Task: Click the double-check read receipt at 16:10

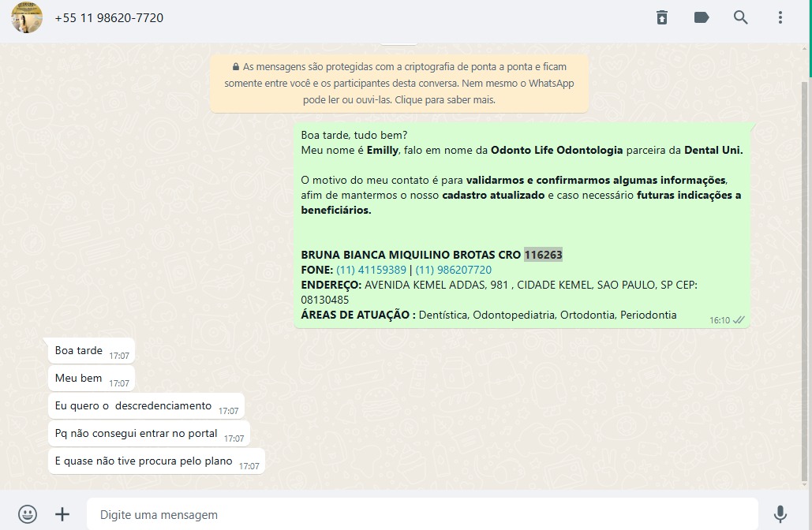Action: pos(739,320)
